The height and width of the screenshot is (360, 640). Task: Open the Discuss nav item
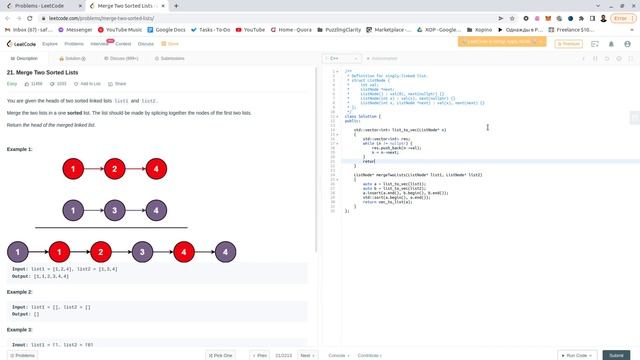click(x=146, y=44)
